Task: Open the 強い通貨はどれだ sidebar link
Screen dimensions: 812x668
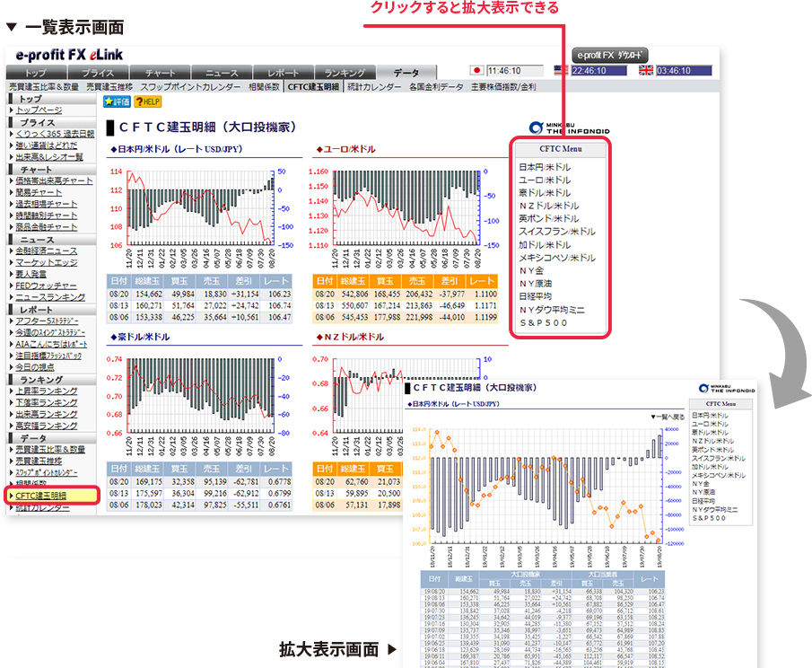Action: (47, 145)
